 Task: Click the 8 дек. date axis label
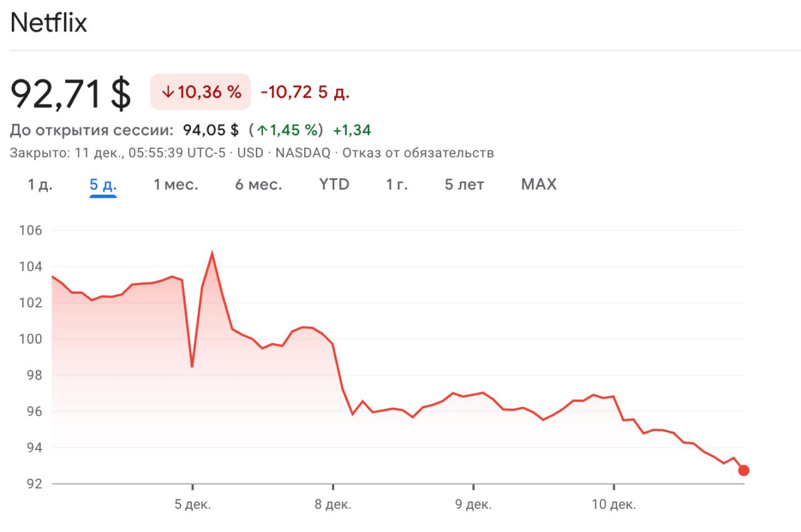333,505
